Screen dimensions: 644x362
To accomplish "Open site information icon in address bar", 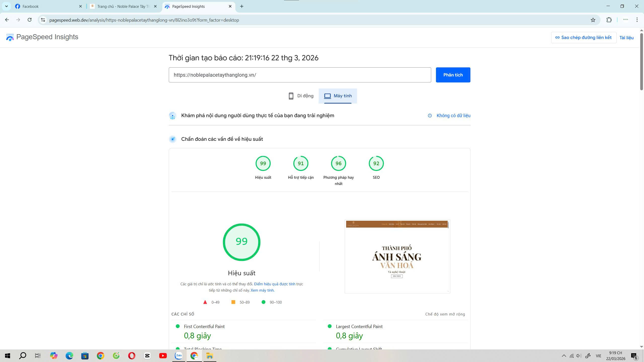I will tap(43, 20).
